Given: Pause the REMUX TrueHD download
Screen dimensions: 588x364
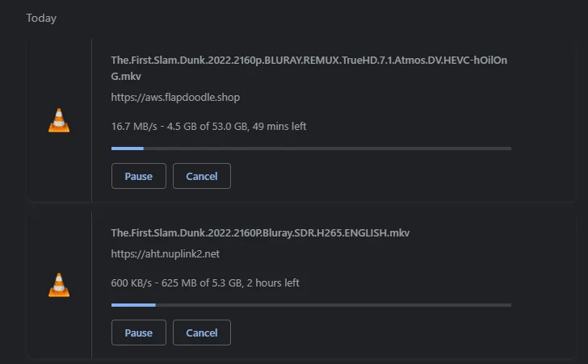Looking at the screenshot, I should point(139,176).
